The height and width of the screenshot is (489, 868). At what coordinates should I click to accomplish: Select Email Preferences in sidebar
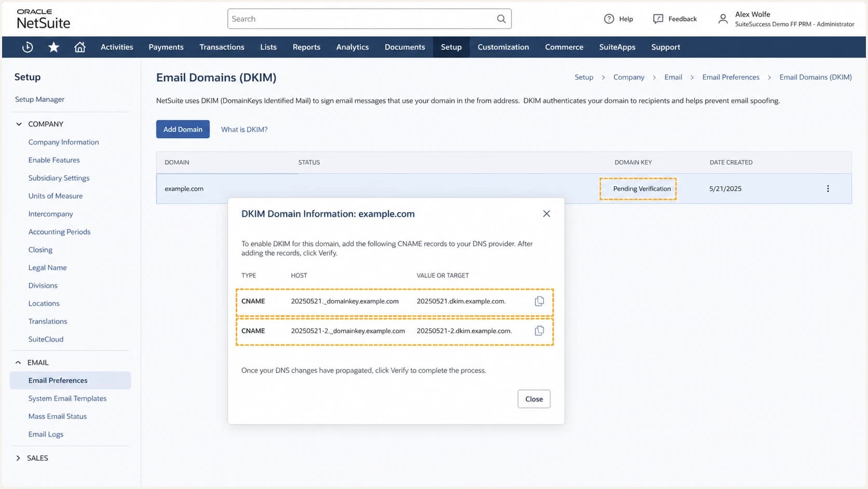pos(70,380)
